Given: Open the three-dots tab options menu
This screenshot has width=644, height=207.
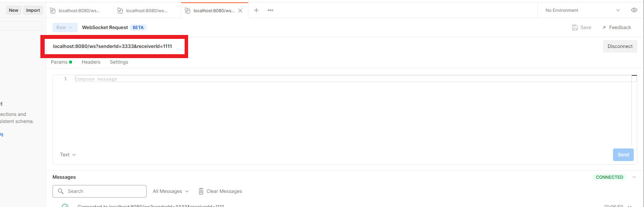Looking at the screenshot, I should click(x=270, y=10).
